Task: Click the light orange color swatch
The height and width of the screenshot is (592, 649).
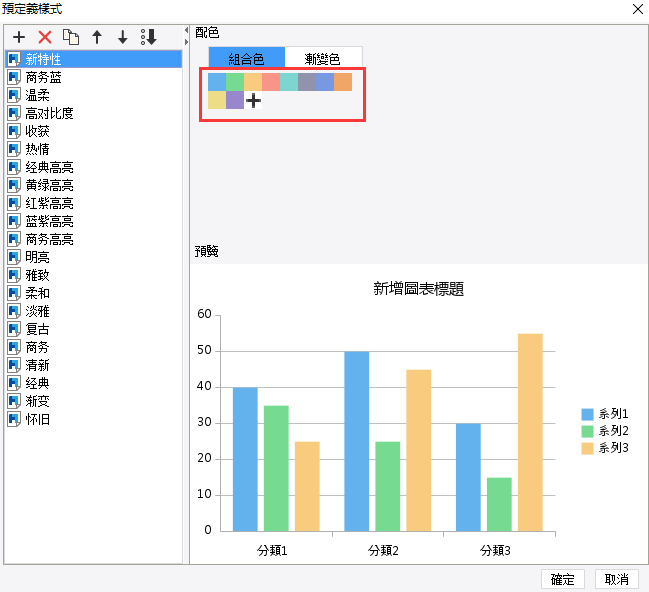Action: 253,82
